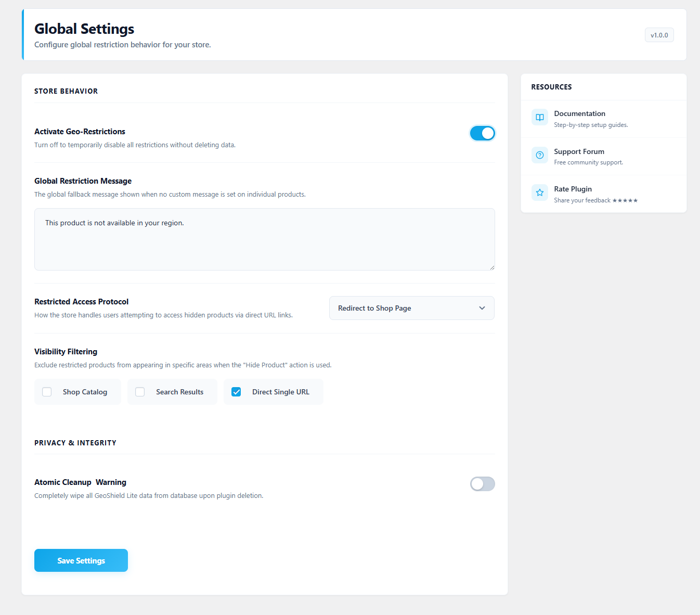Enable Search Results visibility filtering
The width and height of the screenshot is (700, 615).
pos(140,392)
